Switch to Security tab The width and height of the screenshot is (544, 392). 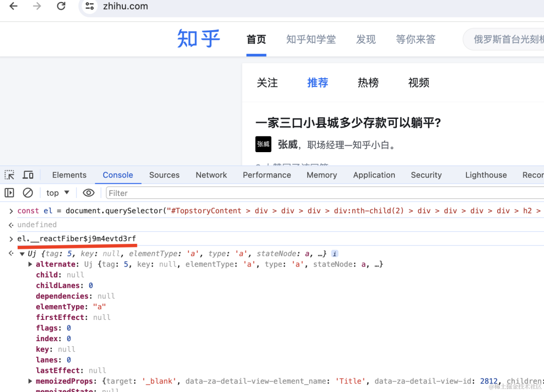point(426,175)
